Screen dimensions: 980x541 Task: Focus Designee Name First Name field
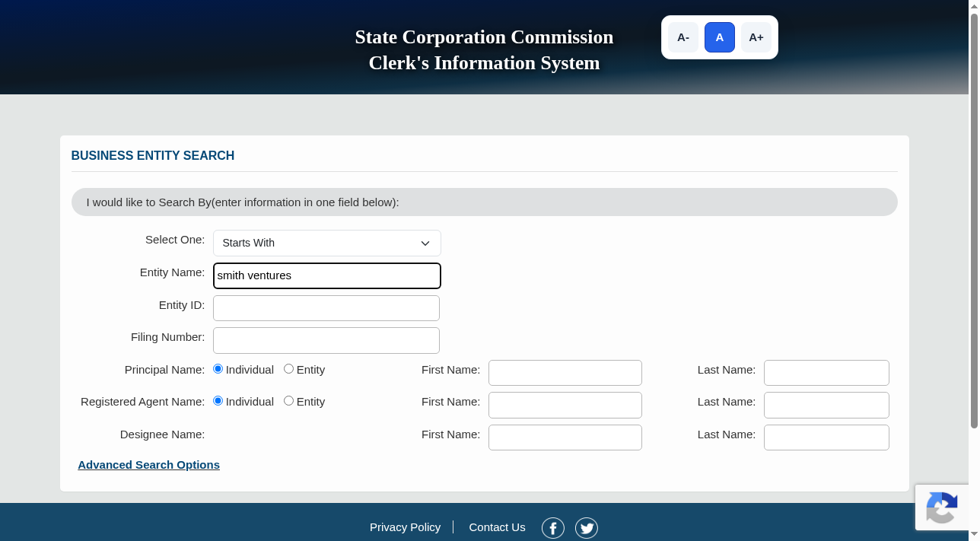(x=565, y=438)
